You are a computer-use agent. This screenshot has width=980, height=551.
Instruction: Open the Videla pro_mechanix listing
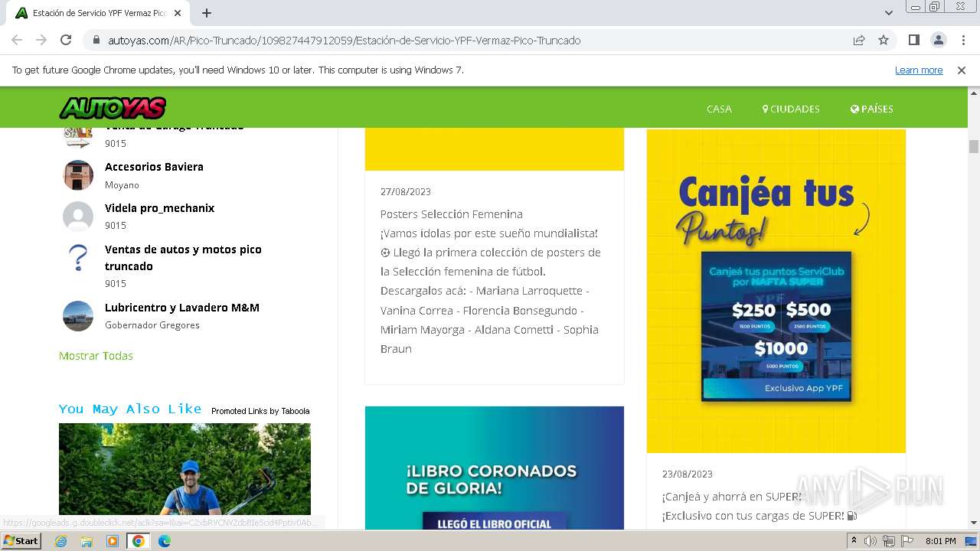(159, 208)
